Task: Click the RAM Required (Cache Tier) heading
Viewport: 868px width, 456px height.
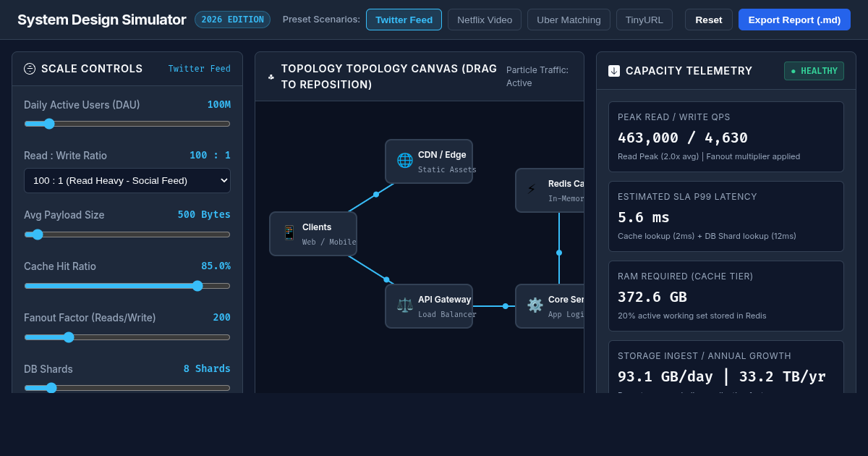Action: click(685, 276)
